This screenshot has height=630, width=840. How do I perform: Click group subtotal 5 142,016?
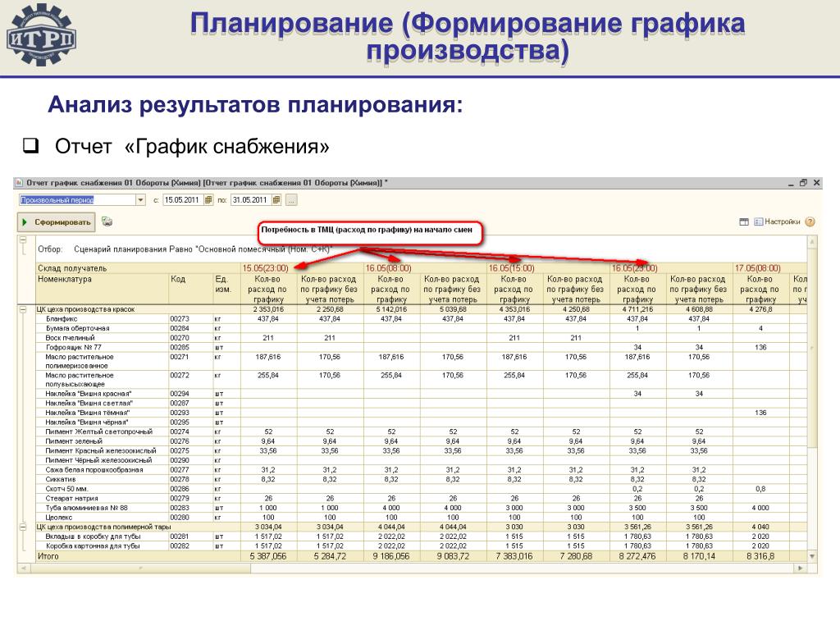click(x=391, y=309)
